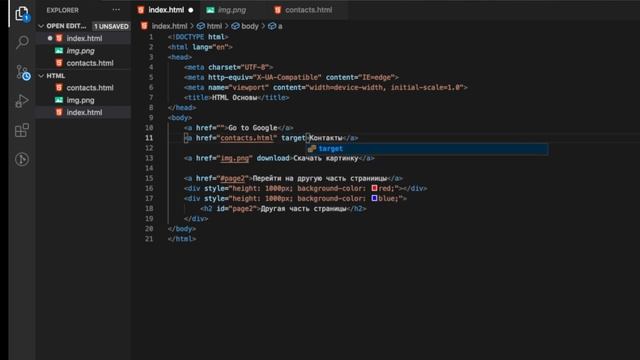Click the unsaved dot beside index.html in Open Editors
Viewport: 640px width, 360px height.
(50, 38)
